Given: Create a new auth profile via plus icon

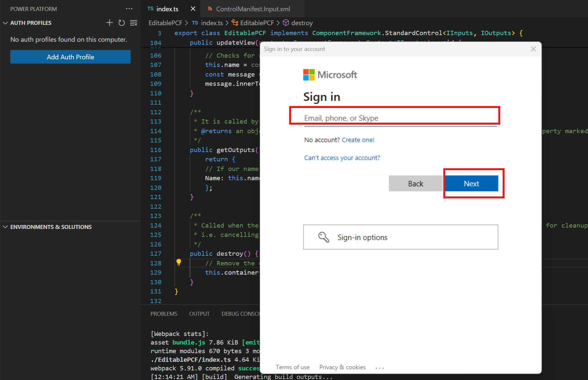Looking at the screenshot, I should [x=109, y=23].
